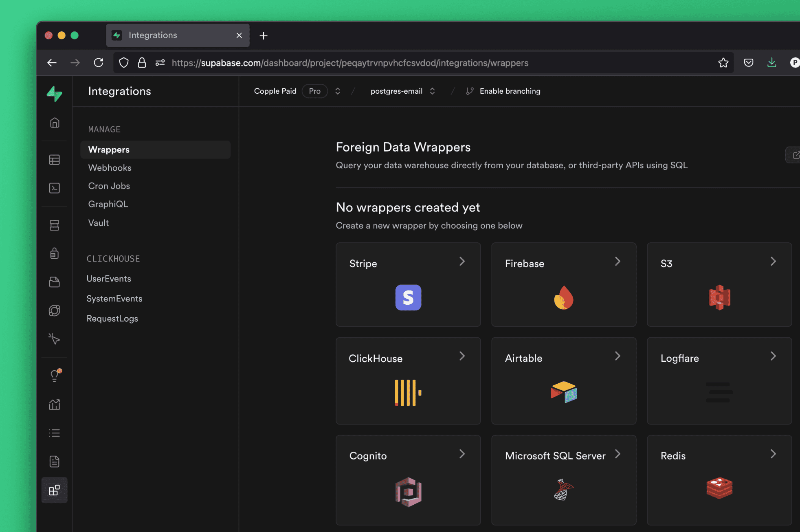Open the Table Editor sidebar icon
Screen dimensions: 800x532
55,160
